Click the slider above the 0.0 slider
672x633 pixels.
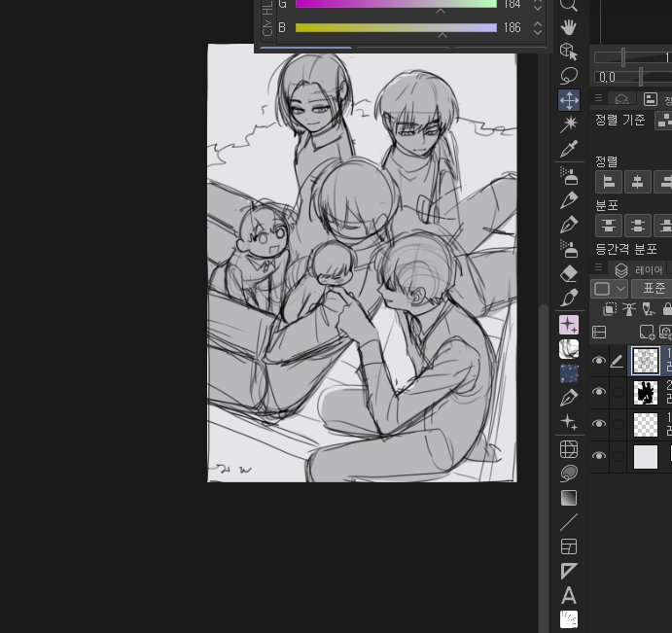(x=633, y=57)
